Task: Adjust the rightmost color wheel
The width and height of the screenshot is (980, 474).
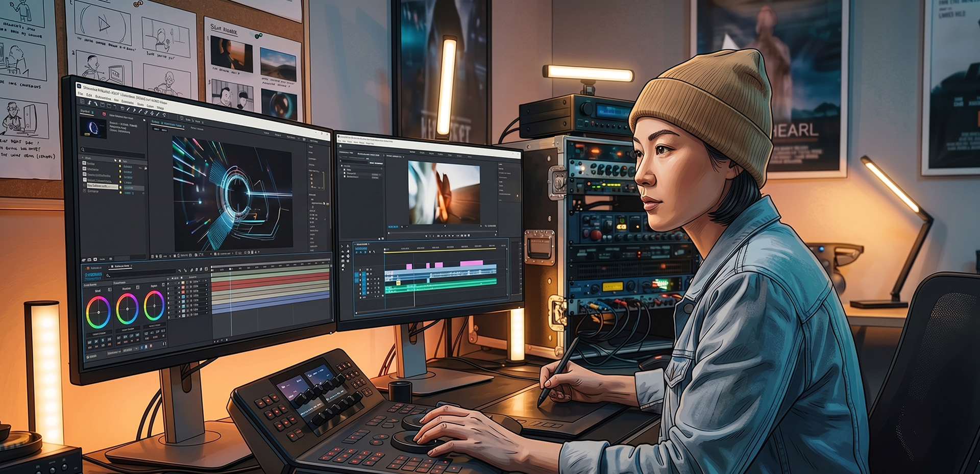Action: coord(154,306)
